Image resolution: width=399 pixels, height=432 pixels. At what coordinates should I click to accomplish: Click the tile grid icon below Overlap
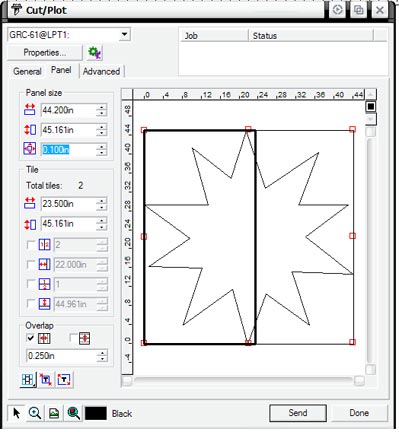tap(28, 380)
